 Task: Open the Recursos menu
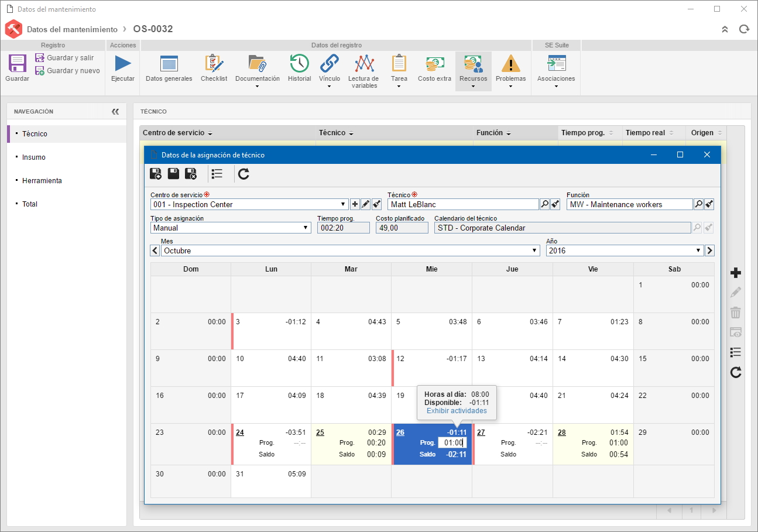pos(473,70)
